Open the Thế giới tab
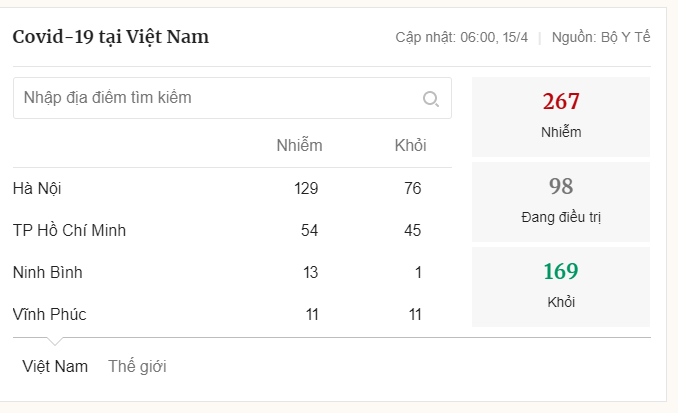Viewport: 678px width, 413px height. (x=137, y=366)
